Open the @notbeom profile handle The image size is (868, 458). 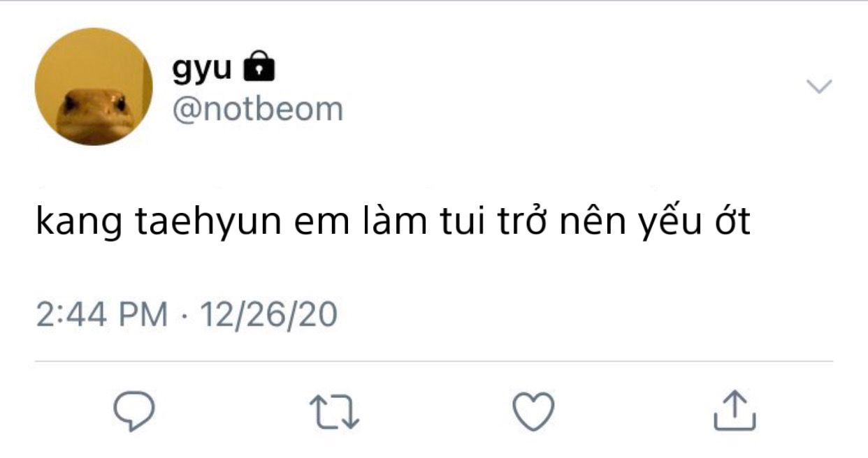[x=257, y=109]
